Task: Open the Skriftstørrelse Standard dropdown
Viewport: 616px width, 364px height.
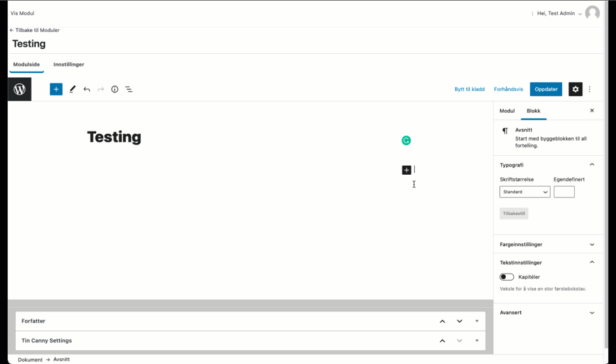Action: tap(525, 192)
